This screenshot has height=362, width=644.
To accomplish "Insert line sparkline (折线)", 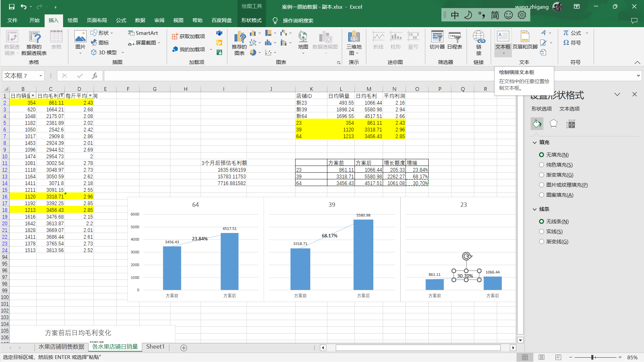I will point(378,40).
